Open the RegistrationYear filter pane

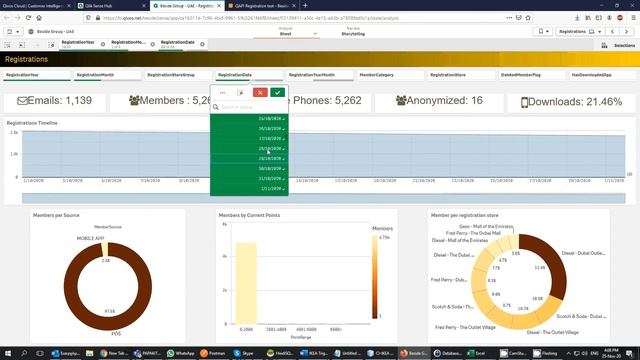(37, 75)
